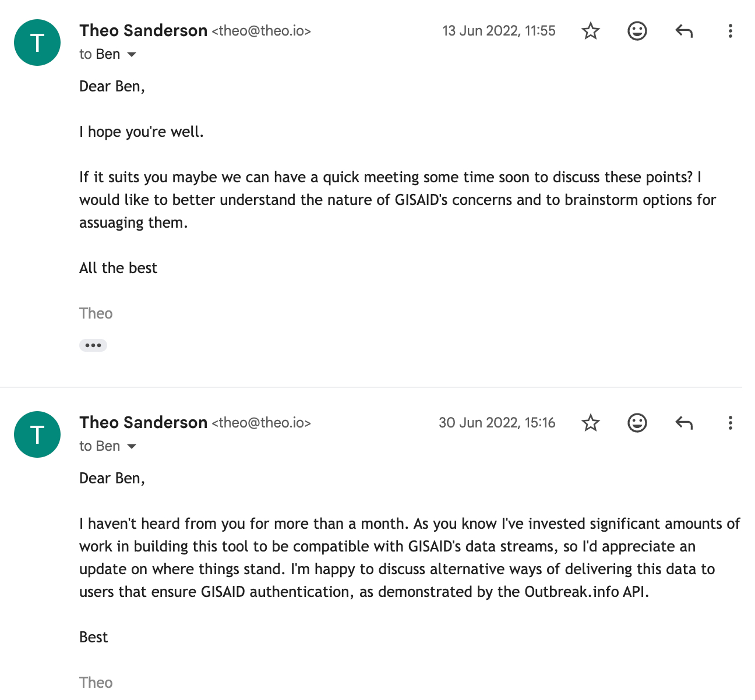Click the 30 Jun 2022, 15:16 timestamp

click(497, 423)
